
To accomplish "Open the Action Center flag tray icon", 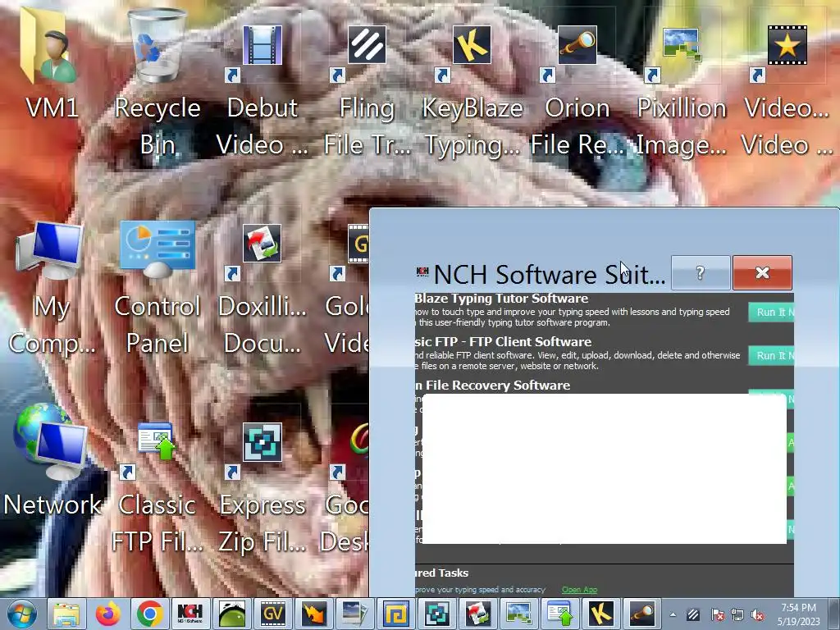I will click(717, 615).
